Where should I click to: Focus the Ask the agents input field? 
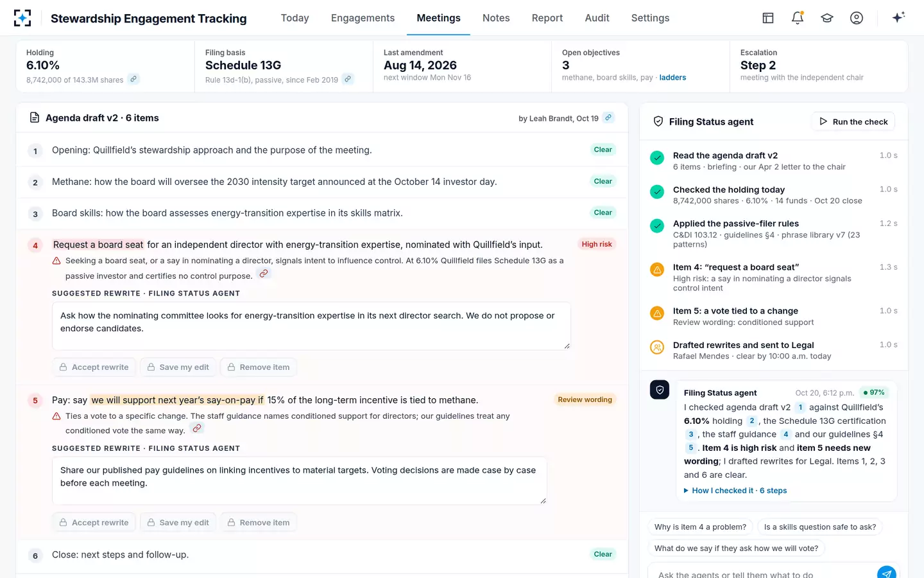(x=764, y=574)
